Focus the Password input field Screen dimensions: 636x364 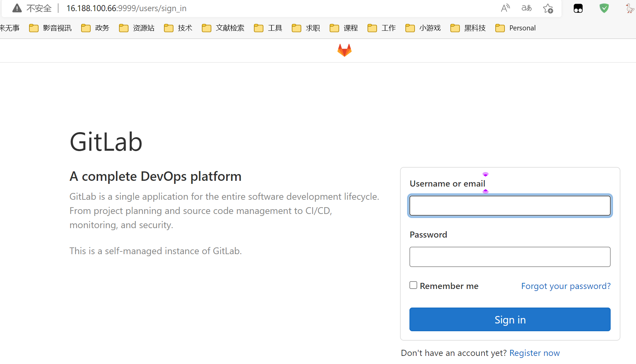click(x=510, y=257)
